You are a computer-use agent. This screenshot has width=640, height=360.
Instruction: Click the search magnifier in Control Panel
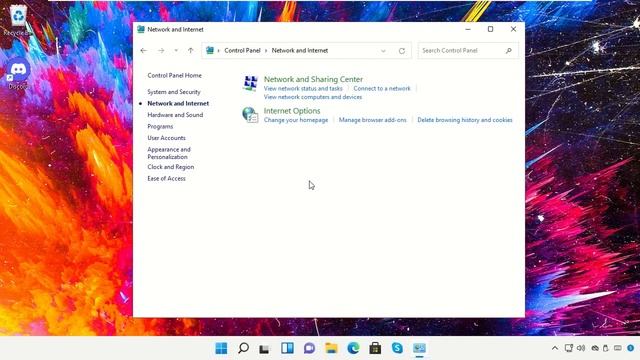click(509, 51)
